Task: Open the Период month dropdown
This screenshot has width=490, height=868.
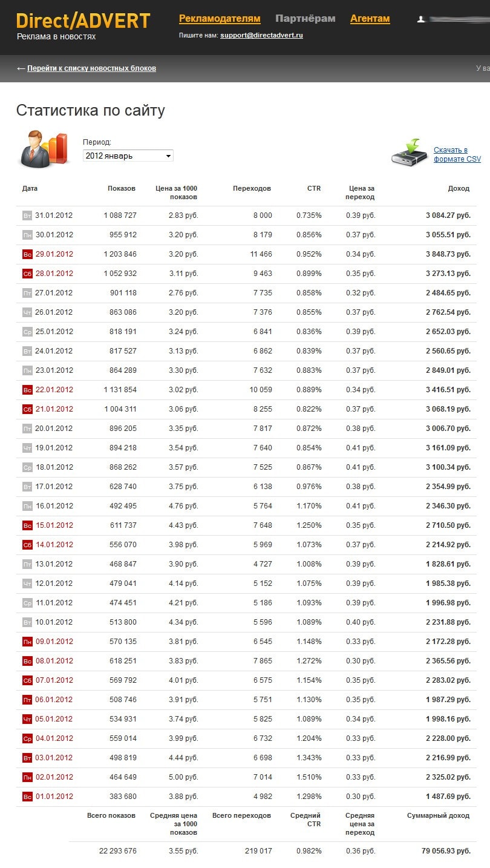Action: click(x=128, y=156)
